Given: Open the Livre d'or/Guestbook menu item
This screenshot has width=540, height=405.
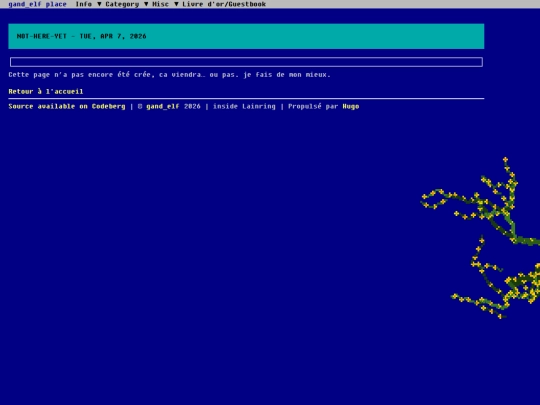Looking at the screenshot, I should [x=224, y=4].
